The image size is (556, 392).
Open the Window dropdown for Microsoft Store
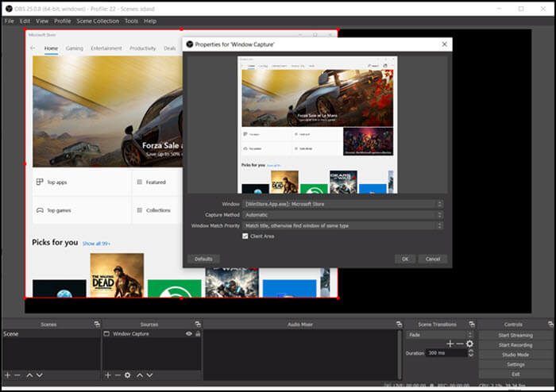coord(342,204)
